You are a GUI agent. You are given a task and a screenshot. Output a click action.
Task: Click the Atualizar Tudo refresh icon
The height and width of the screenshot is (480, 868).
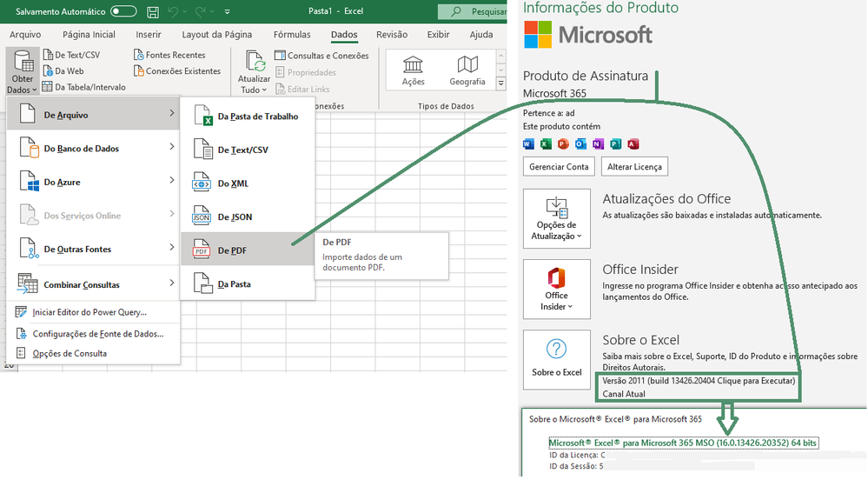point(255,62)
